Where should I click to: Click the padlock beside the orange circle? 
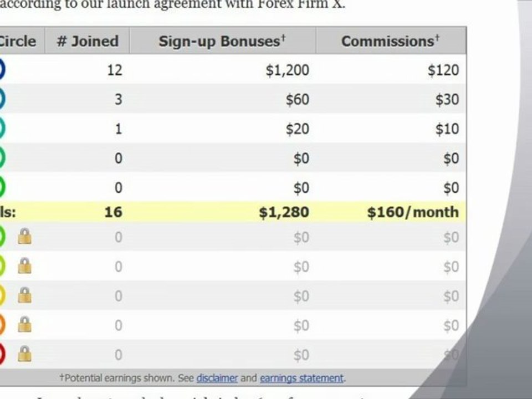pyautogui.click(x=24, y=324)
